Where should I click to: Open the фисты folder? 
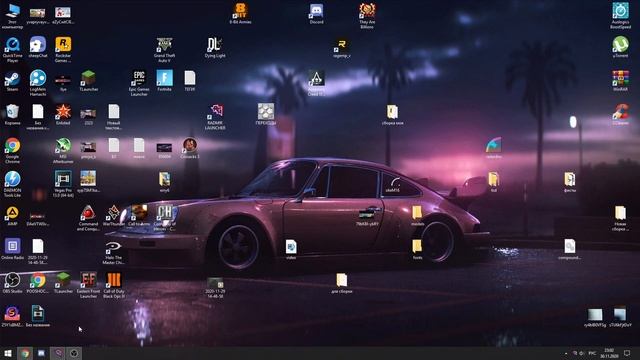[x=569, y=182]
